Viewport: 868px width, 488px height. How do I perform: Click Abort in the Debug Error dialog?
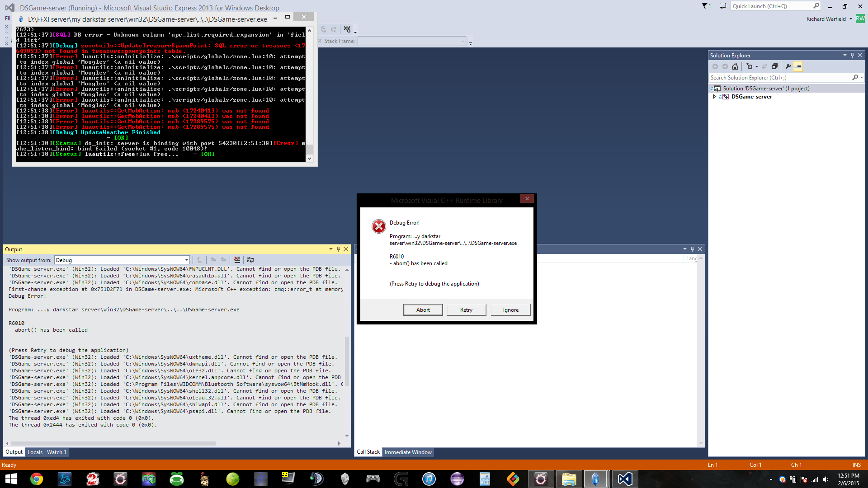[423, 310]
